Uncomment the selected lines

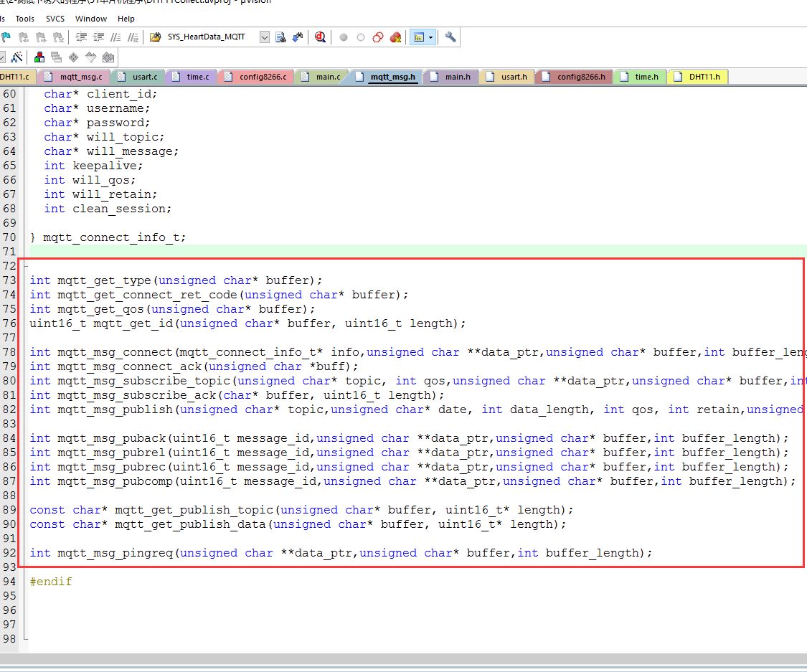click(133, 37)
